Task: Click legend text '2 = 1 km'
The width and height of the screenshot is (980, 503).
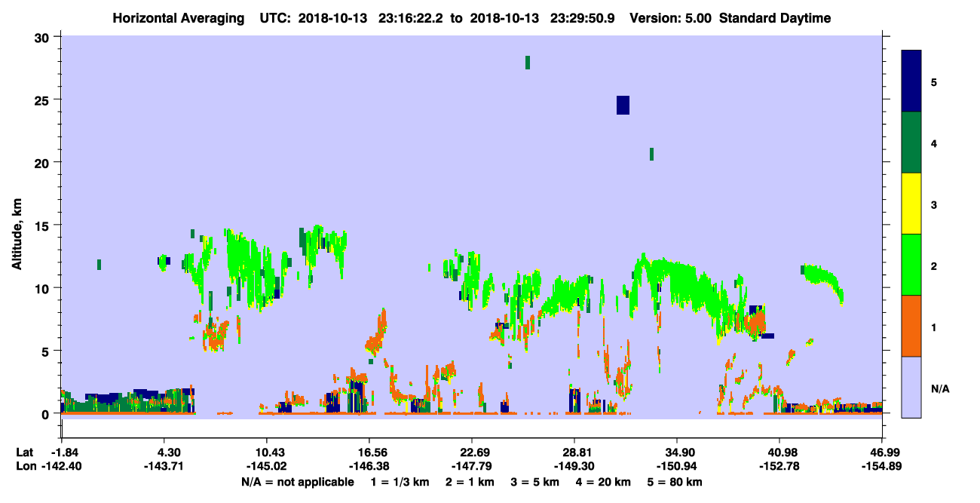Action: pyautogui.click(x=471, y=482)
